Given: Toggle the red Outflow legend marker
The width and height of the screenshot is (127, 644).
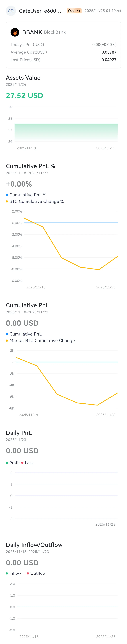Looking at the screenshot, I should tap(28, 573).
